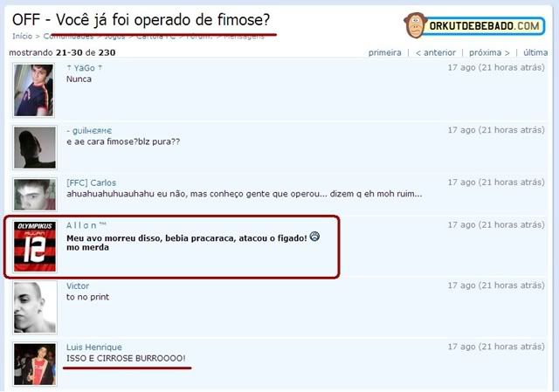Open Luis Henrique's username link

pyautogui.click(x=94, y=347)
